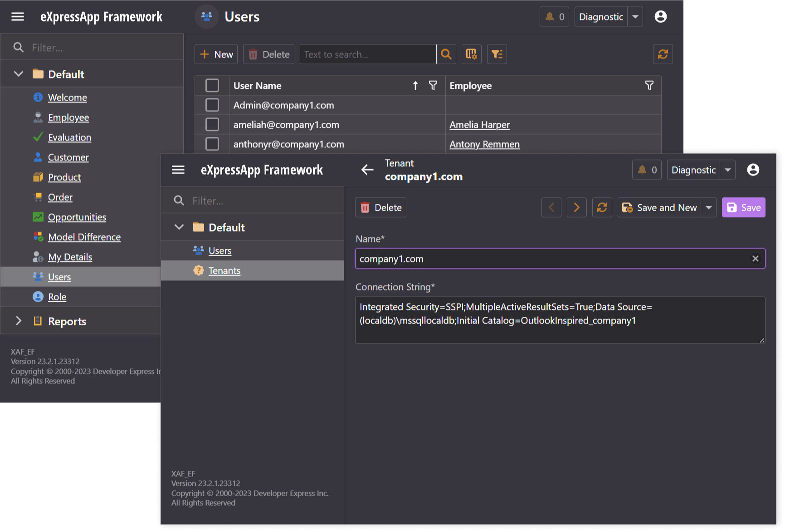This screenshot has height=532, width=785.
Task: Expand the Reports section
Action: point(19,320)
